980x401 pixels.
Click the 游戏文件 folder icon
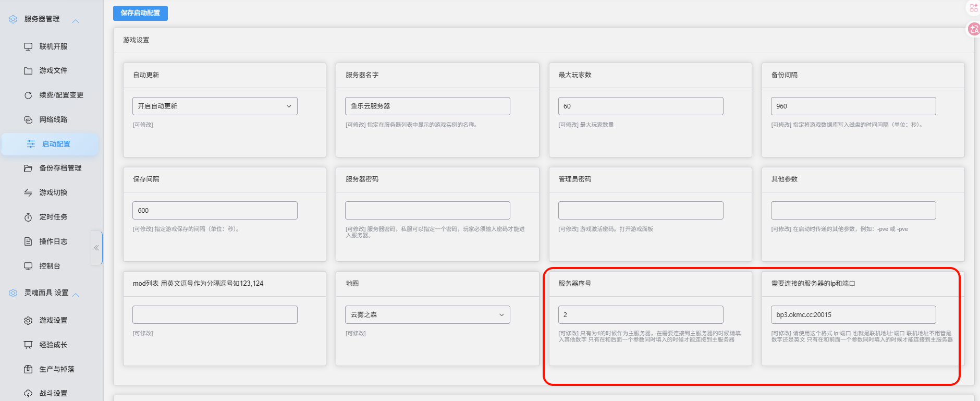[28, 71]
